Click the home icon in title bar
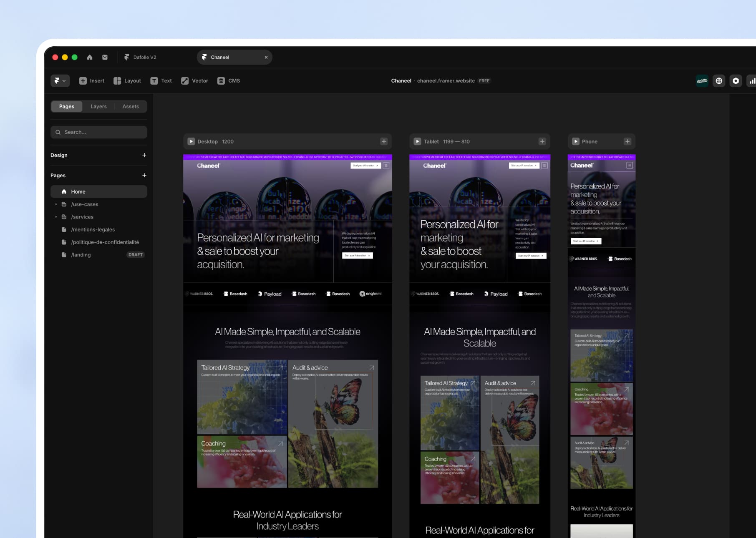Viewport: 756px width, 538px height. point(90,57)
